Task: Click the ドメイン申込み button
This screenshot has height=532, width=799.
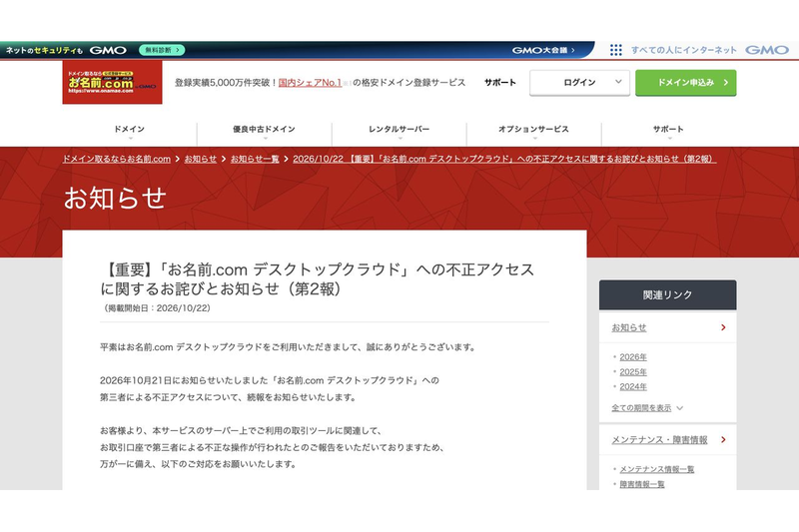Action: click(685, 83)
